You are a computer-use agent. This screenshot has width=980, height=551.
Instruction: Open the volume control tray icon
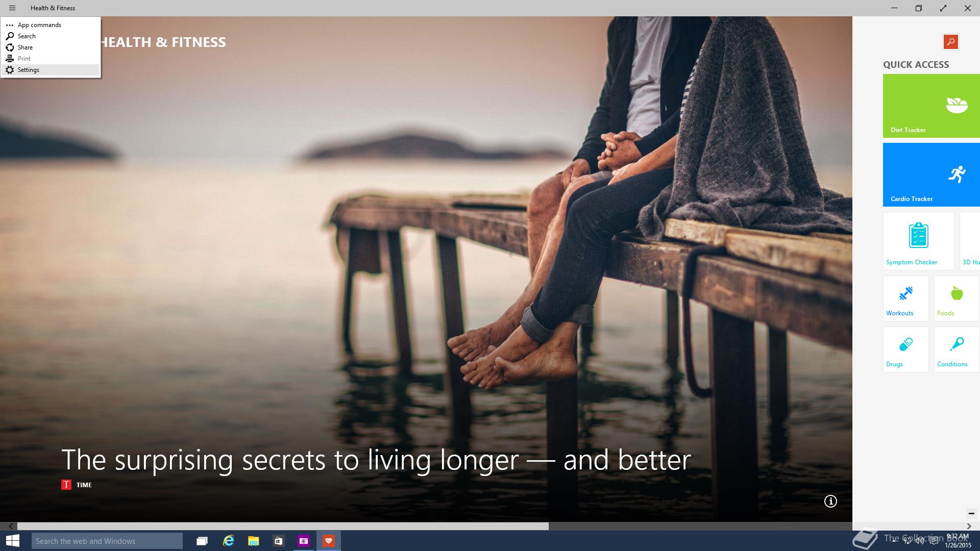[920, 541]
